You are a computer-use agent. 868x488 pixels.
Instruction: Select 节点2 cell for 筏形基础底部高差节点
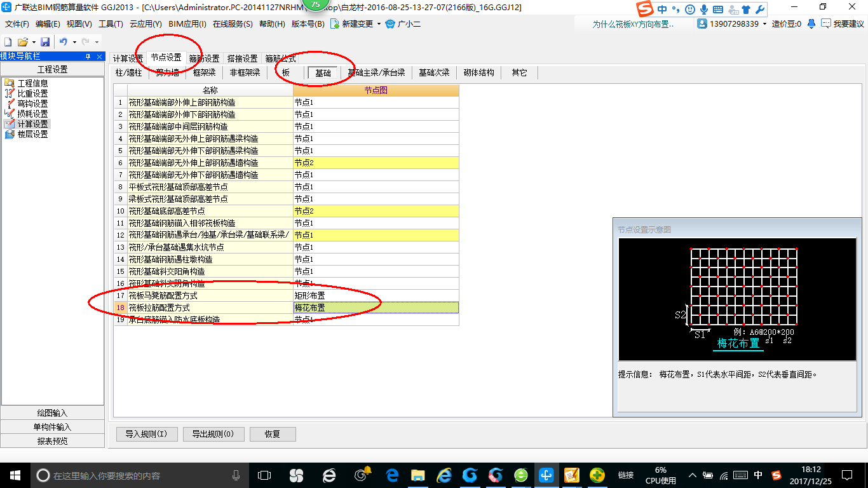click(376, 211)
